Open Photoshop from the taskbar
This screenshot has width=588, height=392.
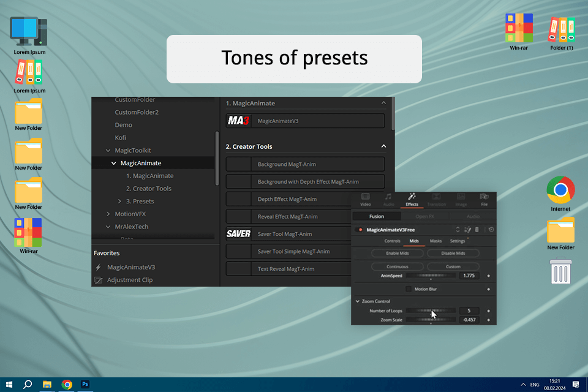(x=85, y=384)
